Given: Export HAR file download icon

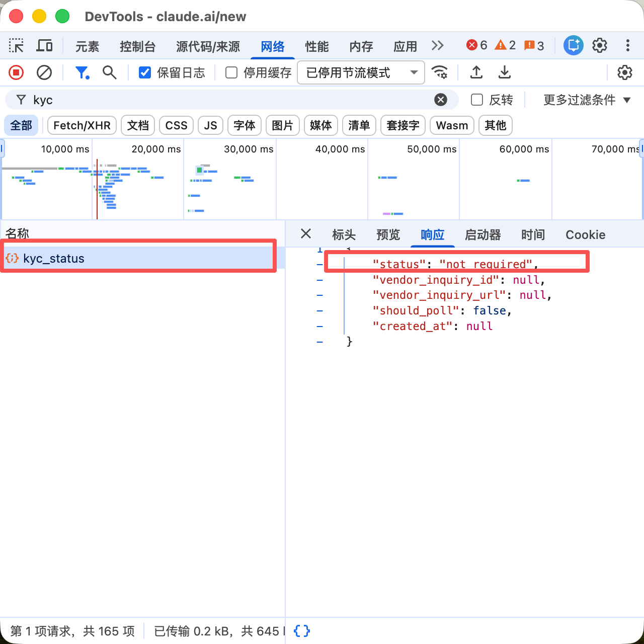Looking at the screenshot, I should pyautogui.click(x=504, y=73).
